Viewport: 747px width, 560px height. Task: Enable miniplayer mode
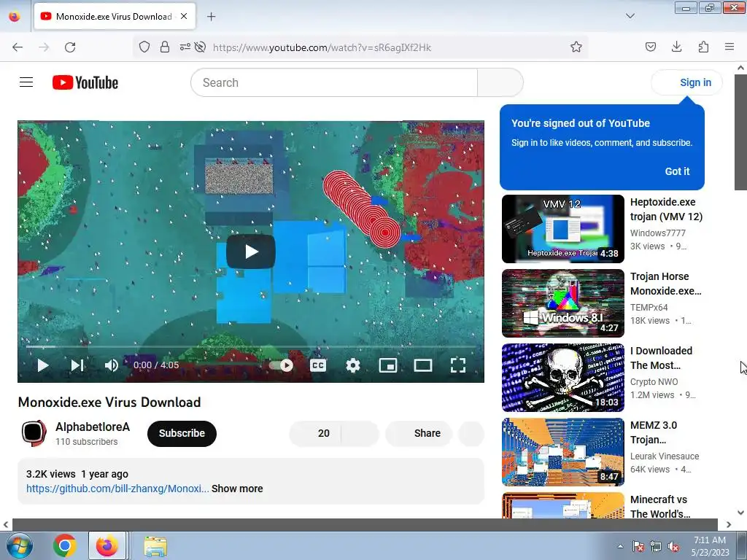click(x=388, y=365)
